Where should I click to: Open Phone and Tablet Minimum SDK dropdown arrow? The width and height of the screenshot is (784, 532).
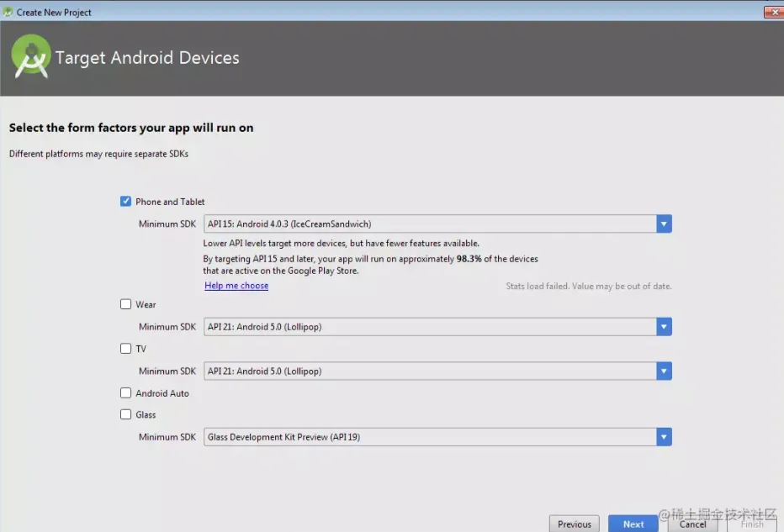(664, 224)
